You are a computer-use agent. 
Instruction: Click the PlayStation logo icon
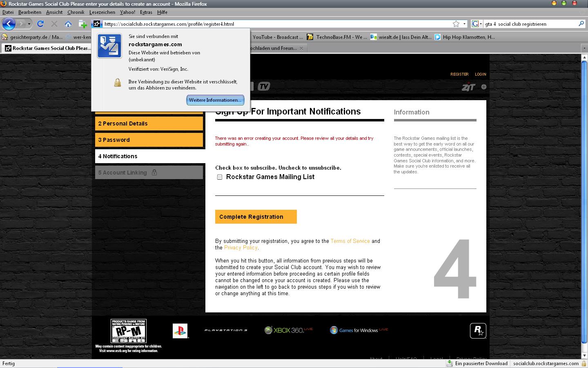(180, 331)
